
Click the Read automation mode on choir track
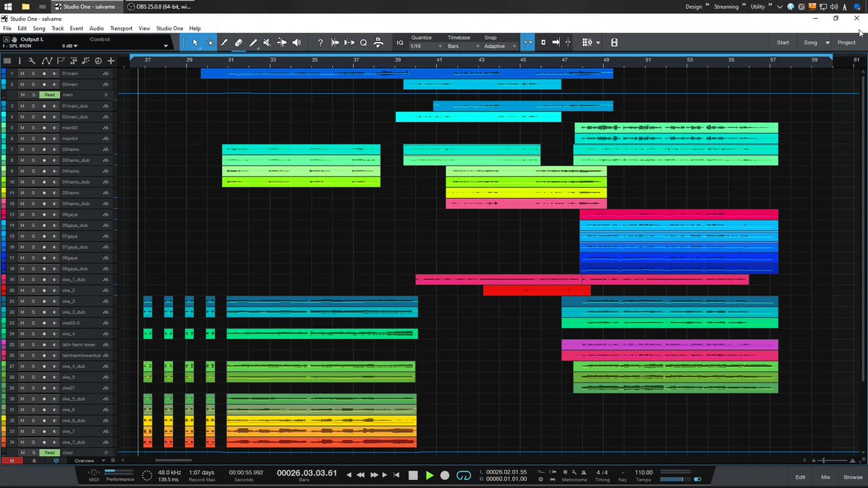(49, 453)
